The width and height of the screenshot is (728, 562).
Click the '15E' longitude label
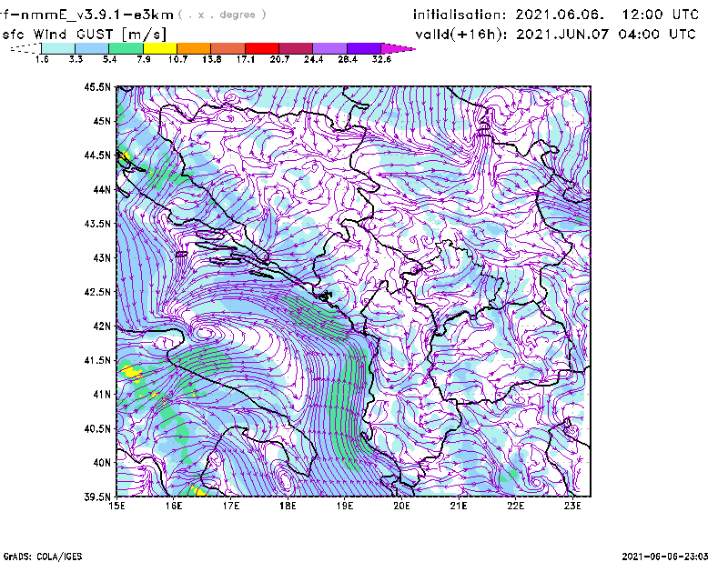click(116, 506)
